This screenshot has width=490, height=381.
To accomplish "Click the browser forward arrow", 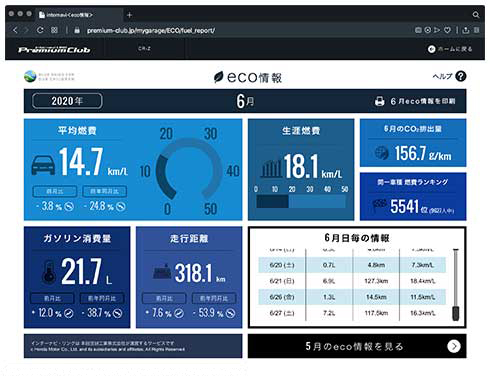I will [x=26, y=30].
